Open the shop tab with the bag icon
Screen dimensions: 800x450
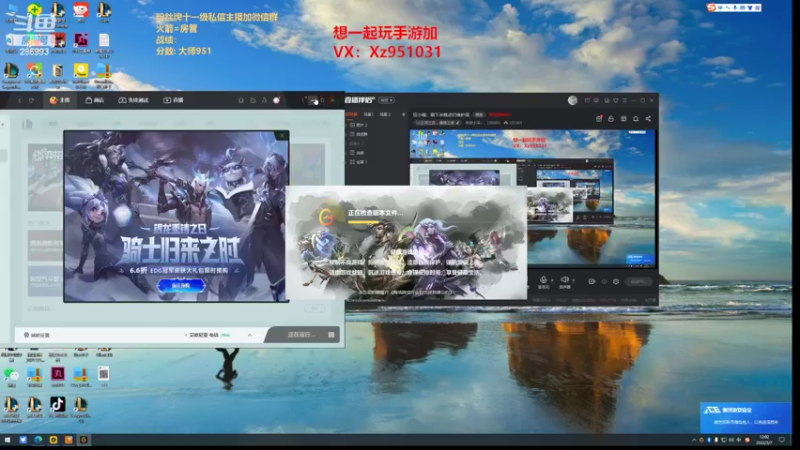pos(94,100)
